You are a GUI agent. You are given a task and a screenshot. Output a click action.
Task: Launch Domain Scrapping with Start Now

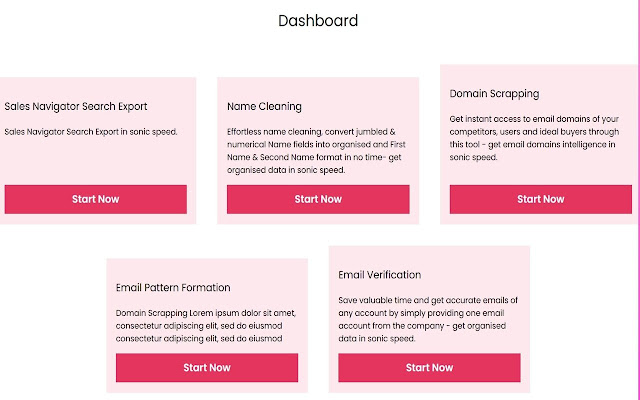541,199
